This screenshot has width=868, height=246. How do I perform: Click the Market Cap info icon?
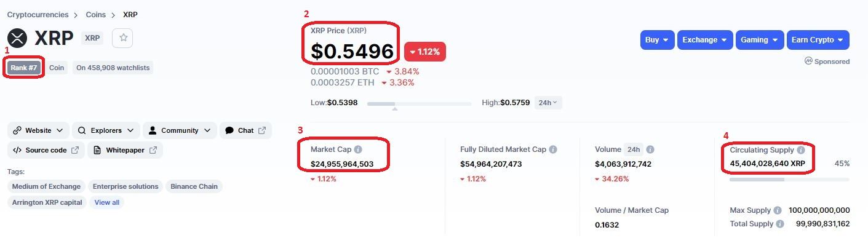358,149
